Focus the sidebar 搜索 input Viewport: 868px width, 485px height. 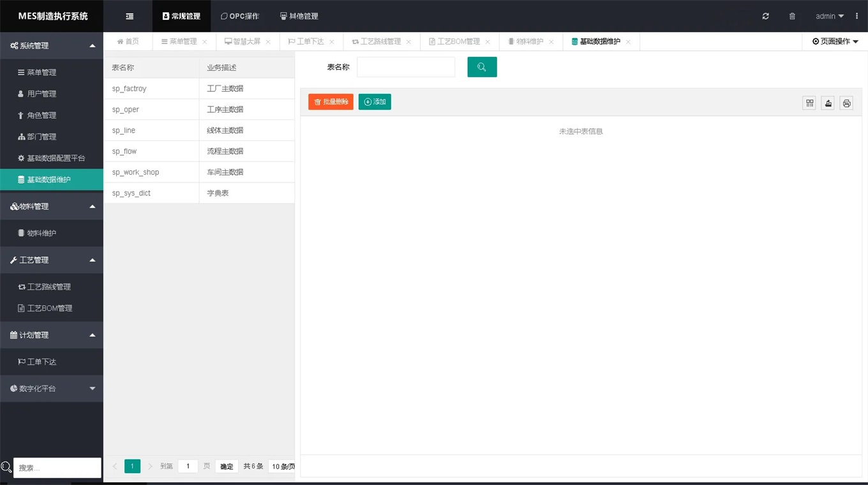pos(57,468)
